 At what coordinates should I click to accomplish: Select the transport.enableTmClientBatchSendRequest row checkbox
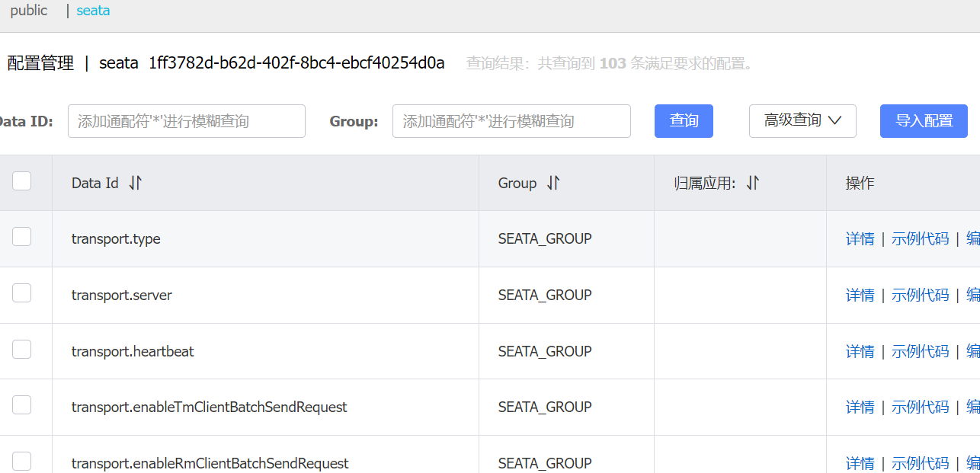[x=22, y=405]
